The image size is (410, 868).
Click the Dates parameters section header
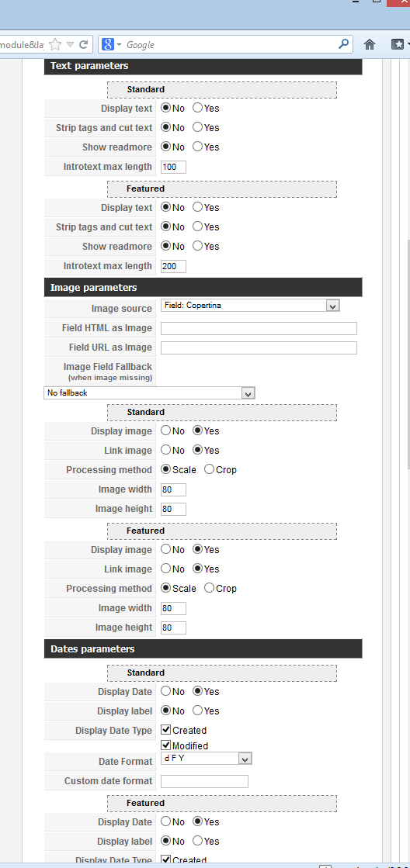pos(203,648)
